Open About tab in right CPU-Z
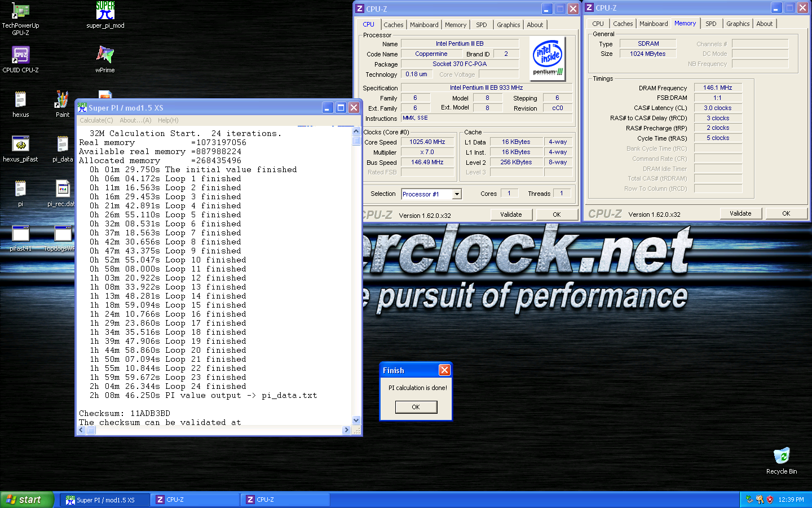Viewport: 812px width, 508px height. pos(765,24)
